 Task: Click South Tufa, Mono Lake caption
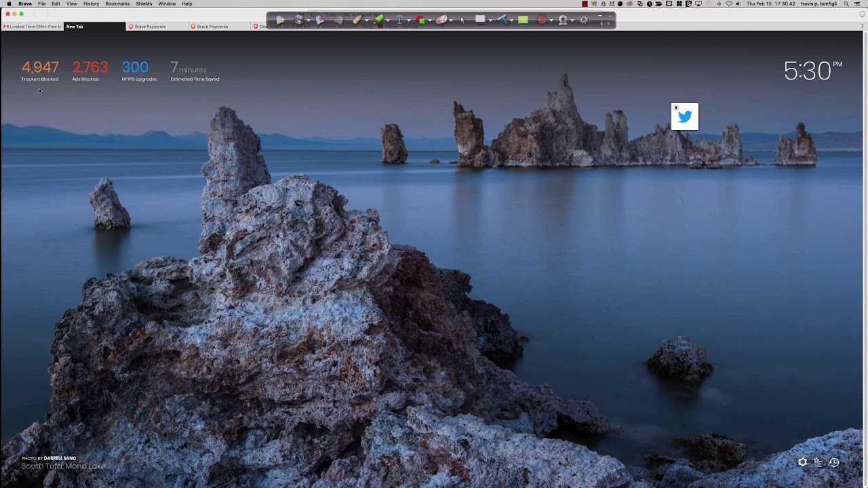click(x=64, y=466)
